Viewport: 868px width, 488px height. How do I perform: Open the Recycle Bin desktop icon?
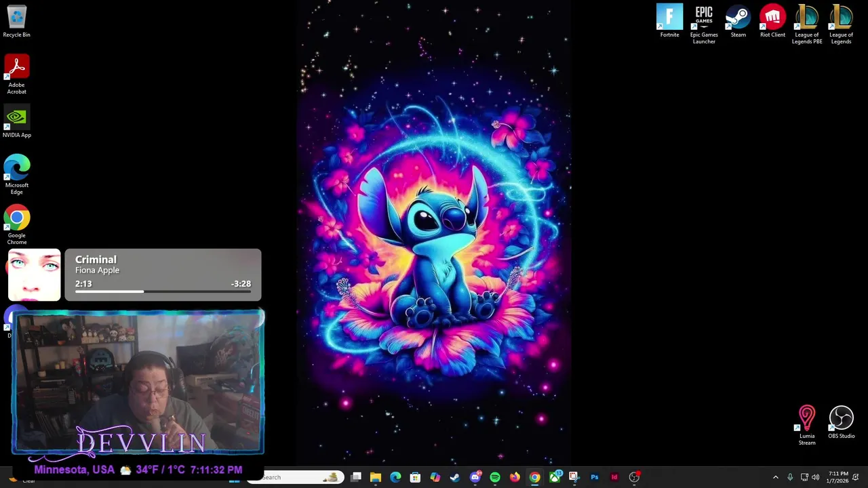pos(16,21)
